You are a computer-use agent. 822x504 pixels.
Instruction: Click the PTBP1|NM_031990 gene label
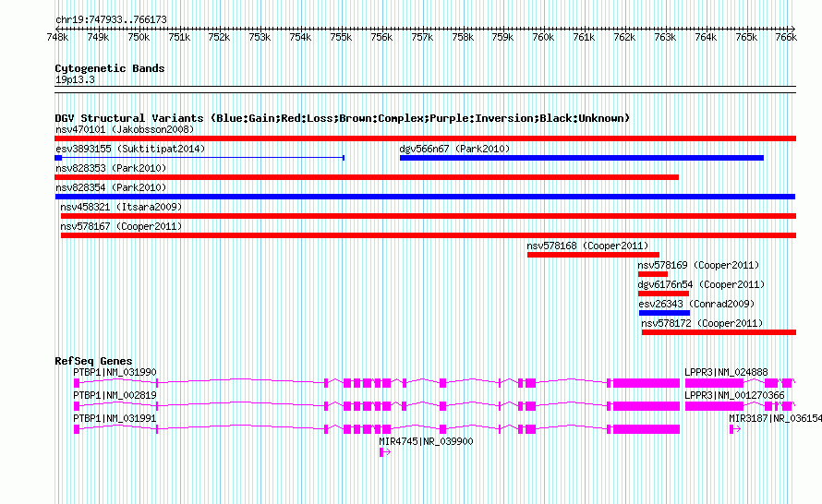[x=115, y=373]
